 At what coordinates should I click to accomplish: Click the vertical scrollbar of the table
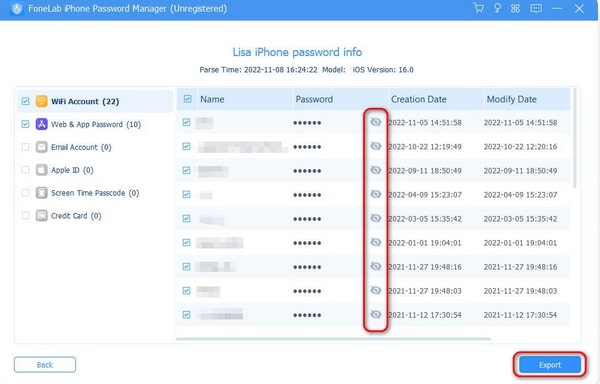[x=574, y=138]
